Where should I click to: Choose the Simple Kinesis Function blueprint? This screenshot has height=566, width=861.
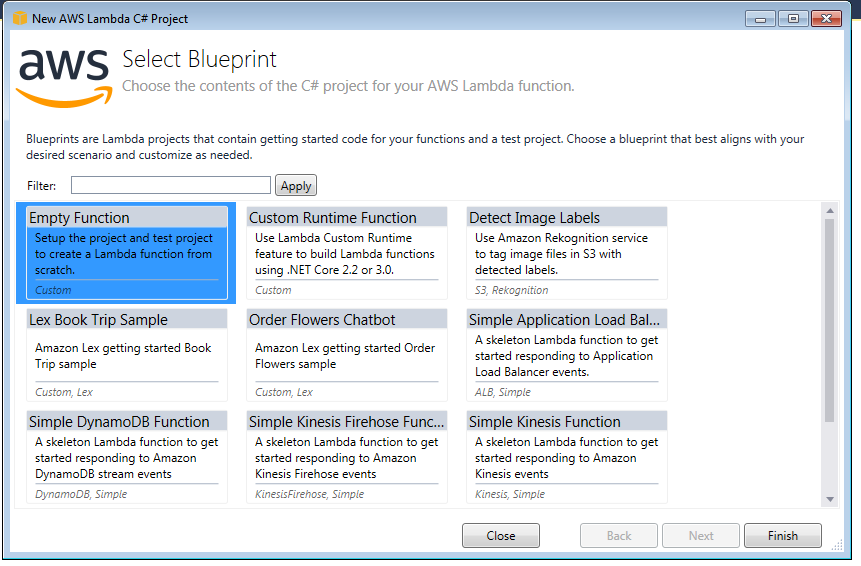pos(567,457)
